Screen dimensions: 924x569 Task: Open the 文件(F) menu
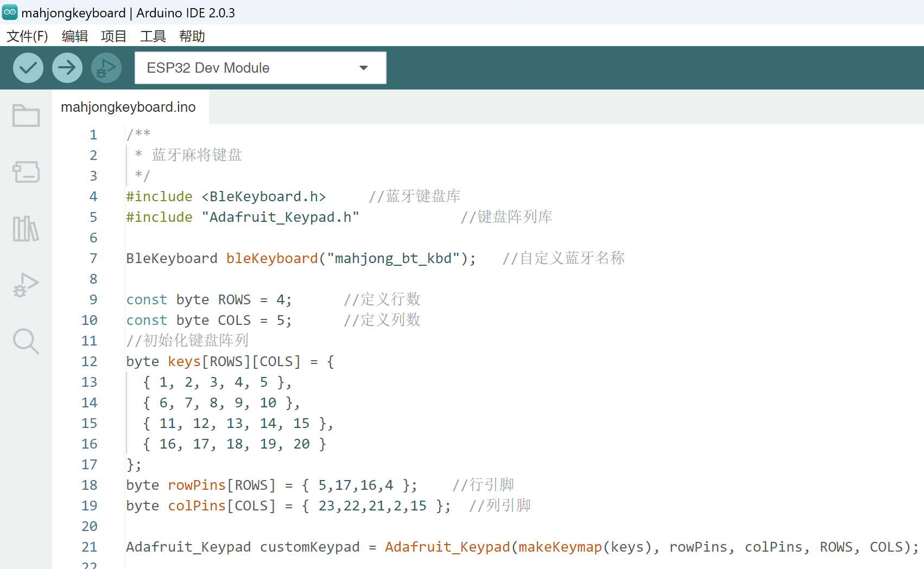(x=27, y=36)
